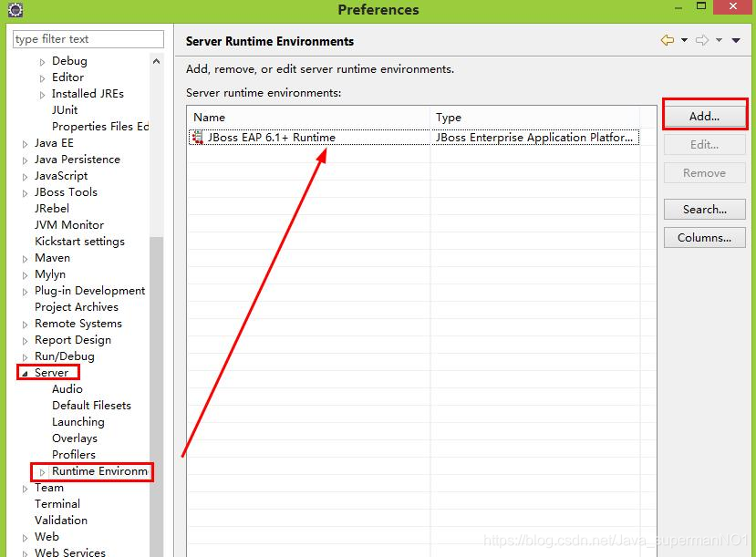Click the preferences tree vertical scrollbar thumb
Screen dimensions: 756x557
point(156,396)
